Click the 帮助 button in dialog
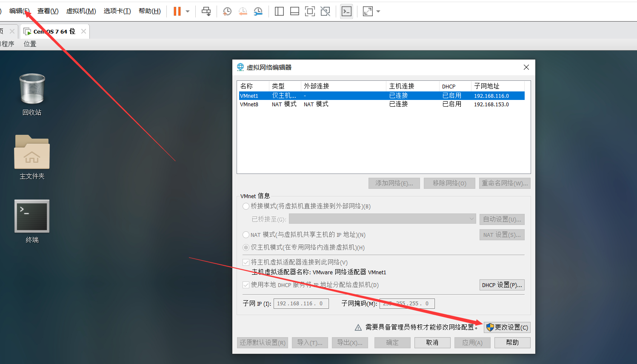637x364 pixels. (x=512, y=343)
